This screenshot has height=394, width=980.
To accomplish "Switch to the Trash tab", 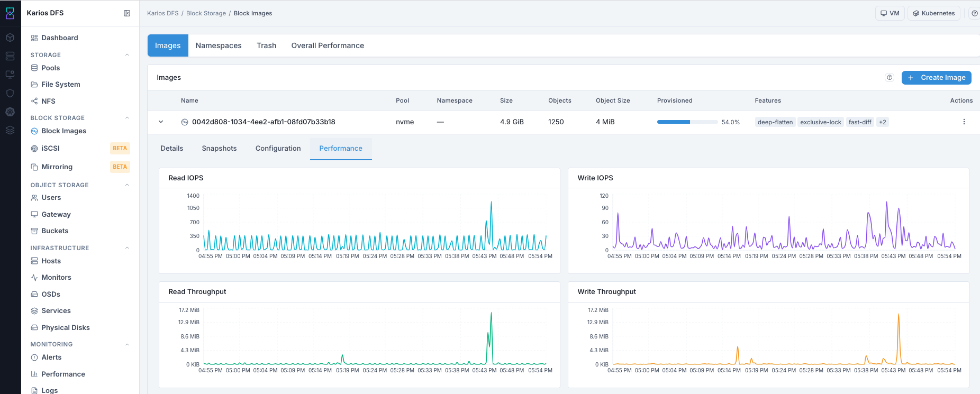I will pyautogui.click(x=267, y=45).
